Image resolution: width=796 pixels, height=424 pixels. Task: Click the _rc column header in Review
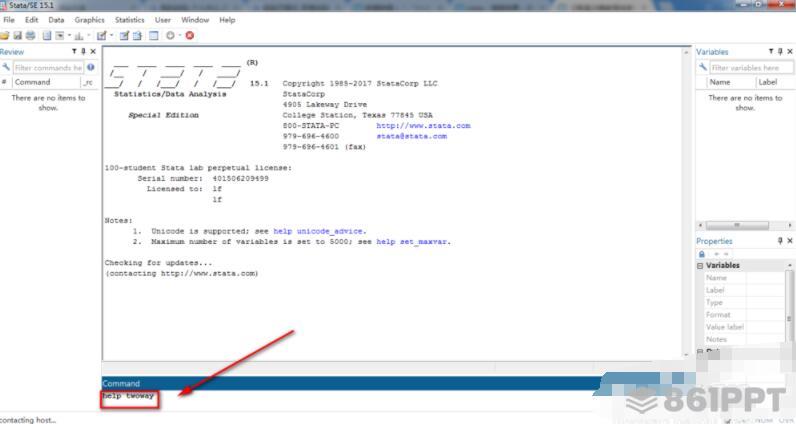(88, 82)
